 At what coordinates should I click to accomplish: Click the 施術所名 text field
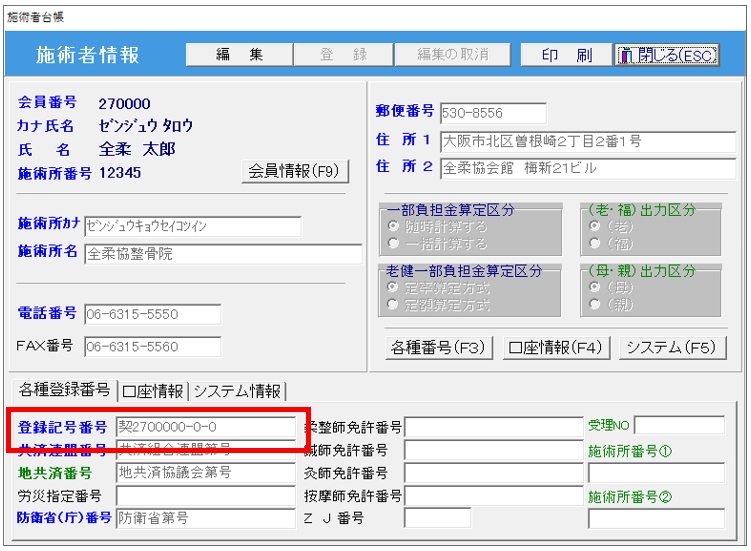click(x=222, y=254)
